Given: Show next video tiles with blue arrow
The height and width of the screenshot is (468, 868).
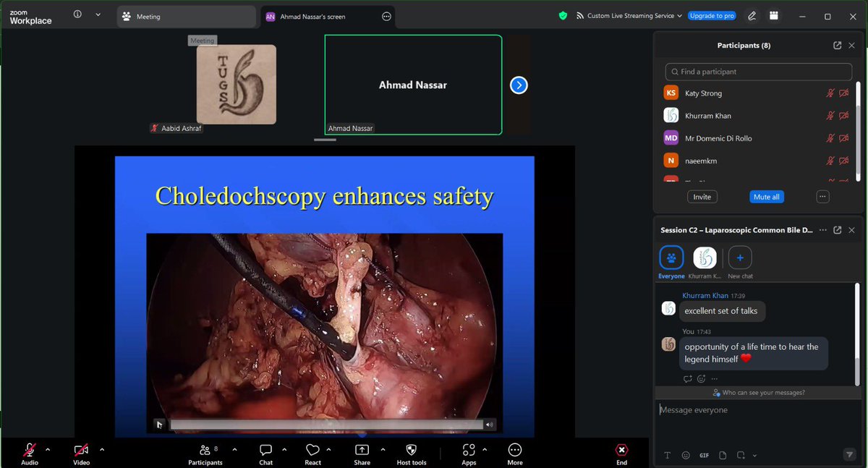Looking at the screenshot, I should (x=519, y=85).
